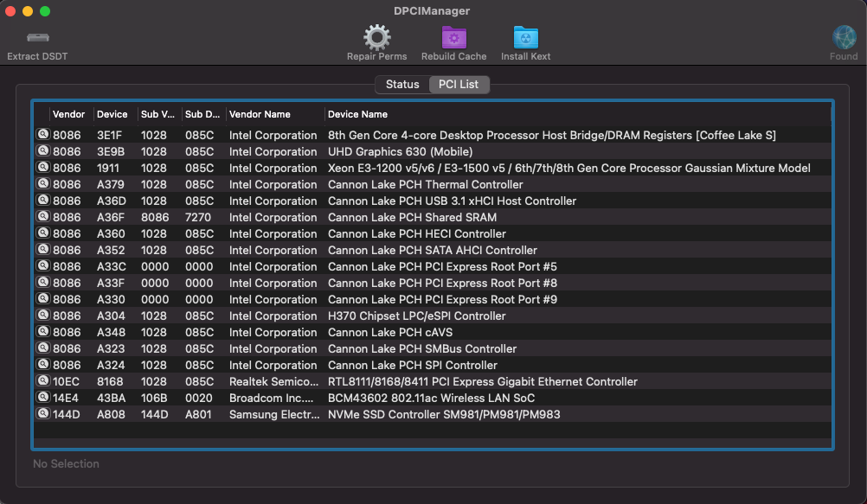Click the DPCIManager window title

pyautogui.click(x=432, y=10)
